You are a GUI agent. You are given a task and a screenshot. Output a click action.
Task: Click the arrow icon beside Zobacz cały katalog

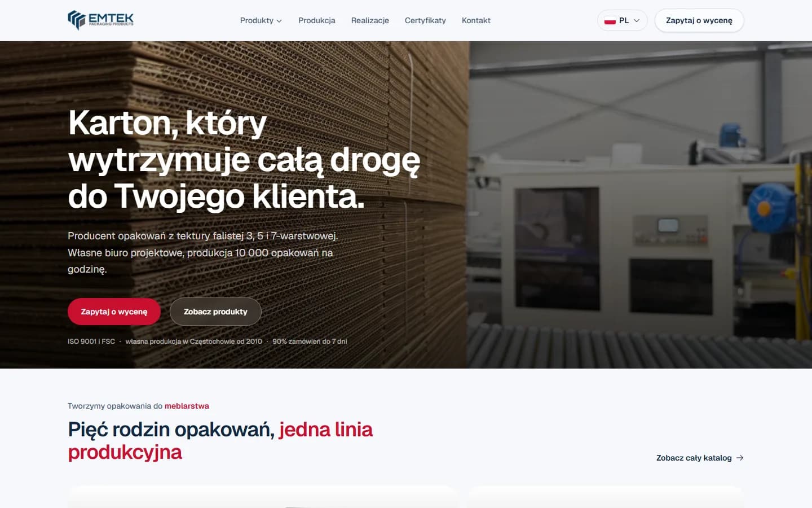click(740, 458)
